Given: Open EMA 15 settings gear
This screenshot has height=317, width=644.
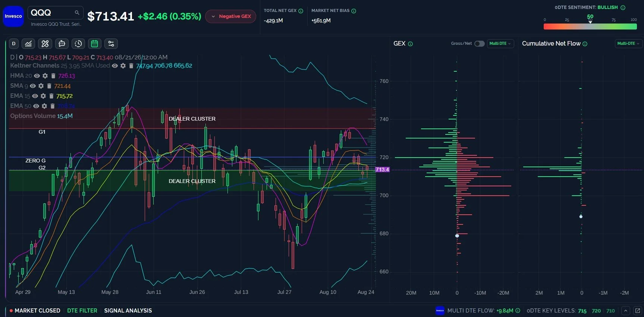Looking at the screenshot, I should pos(43,96).
